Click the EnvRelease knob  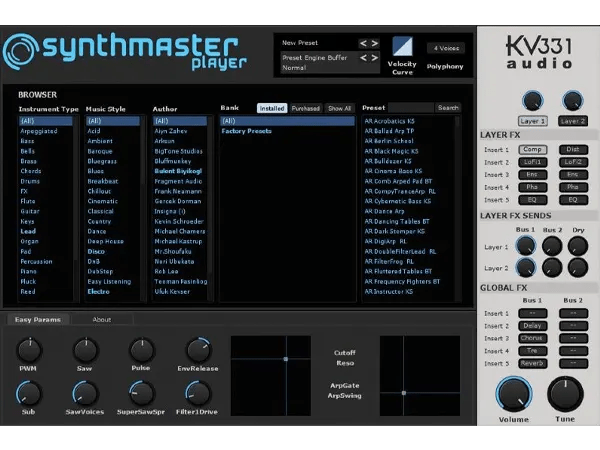click(x=198, y=350)
